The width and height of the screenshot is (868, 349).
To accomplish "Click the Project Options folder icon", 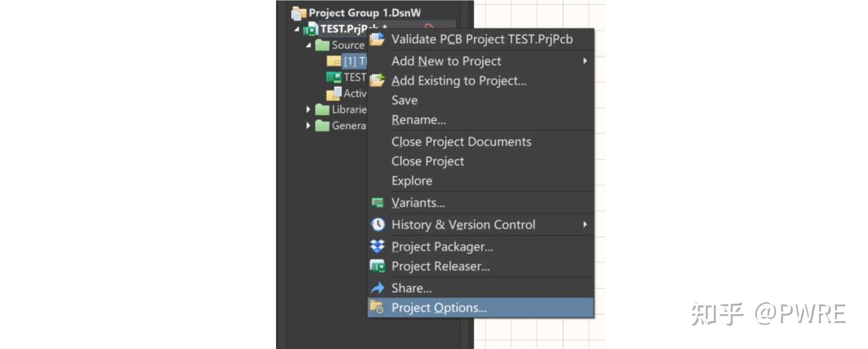I will coord(377,308).
